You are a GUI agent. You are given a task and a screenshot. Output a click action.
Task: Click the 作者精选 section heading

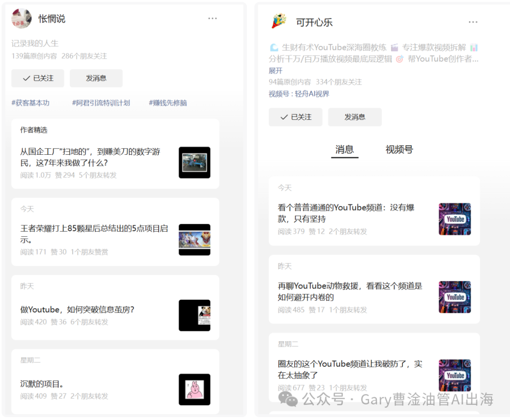34,130
